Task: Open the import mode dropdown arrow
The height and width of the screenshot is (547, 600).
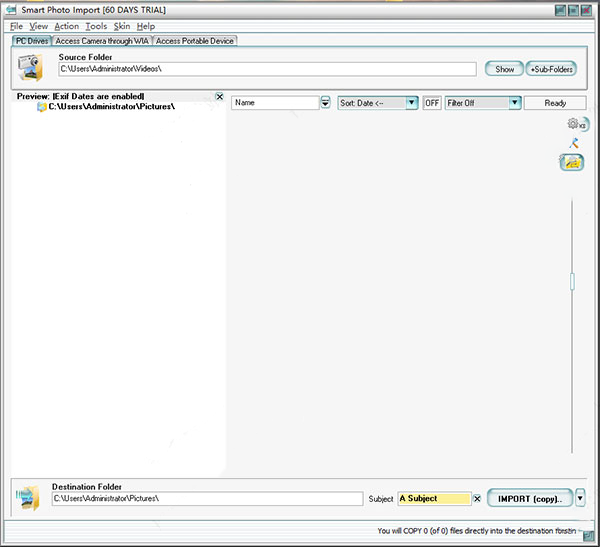Action: coord(580,498)
